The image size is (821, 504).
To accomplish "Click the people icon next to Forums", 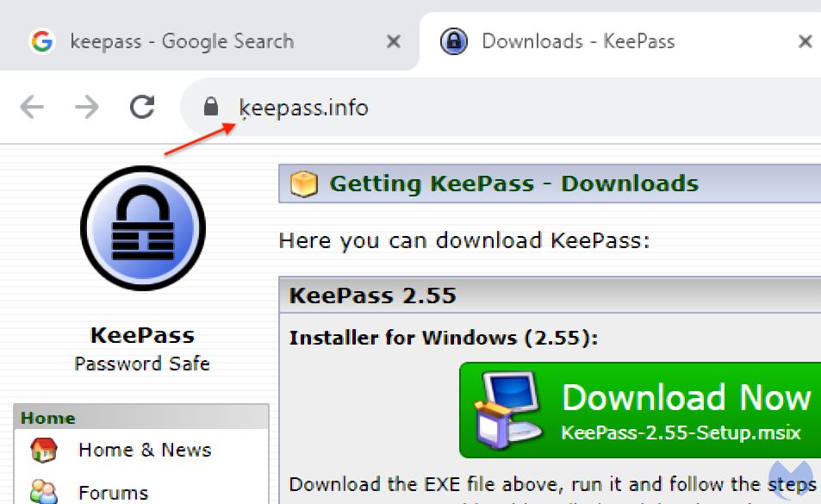I will [x=44, y=491].
